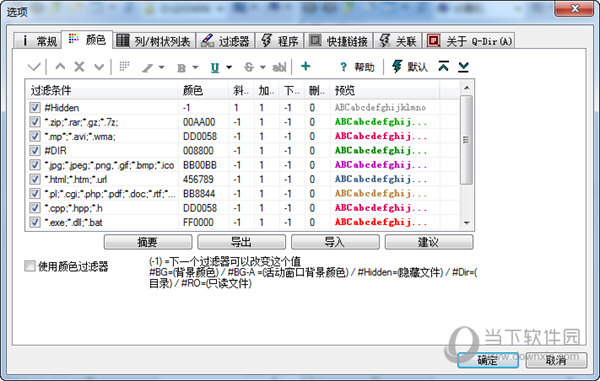Move filter down with the down arrow icon
This screenshot has height=381, width=600.
99,67
